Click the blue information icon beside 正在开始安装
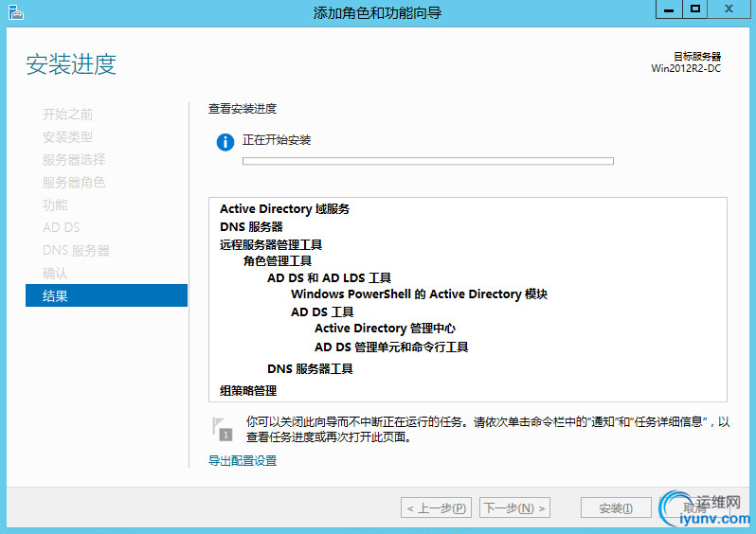Screen dimensions: 756x534 (x=225, y=142)
